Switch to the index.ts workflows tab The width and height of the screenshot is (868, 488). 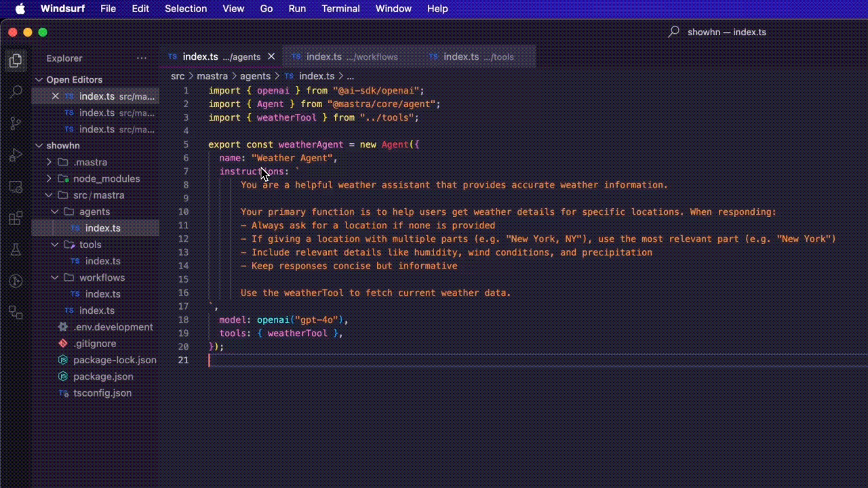pyautogui.click(x=351, y=57)
